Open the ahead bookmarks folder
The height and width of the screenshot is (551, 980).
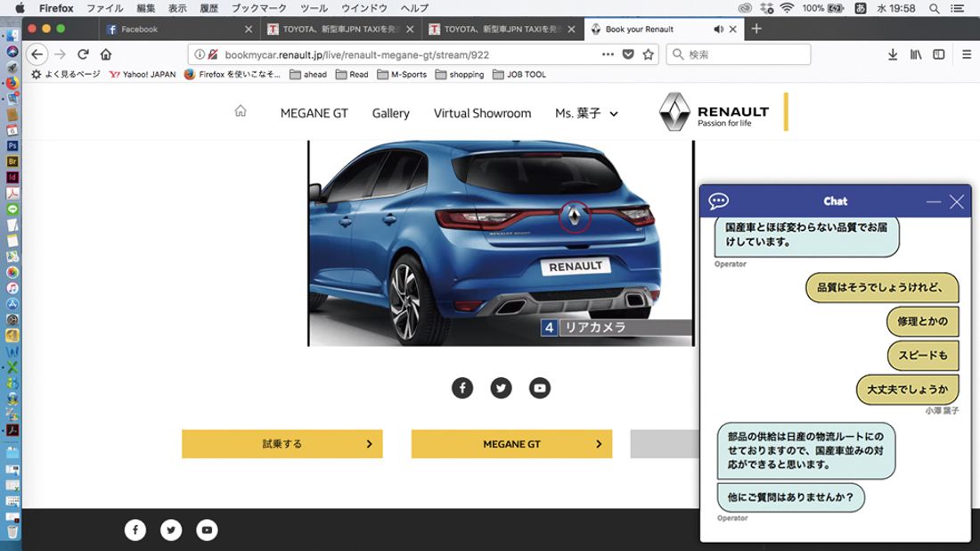click(x=308, y=74)
